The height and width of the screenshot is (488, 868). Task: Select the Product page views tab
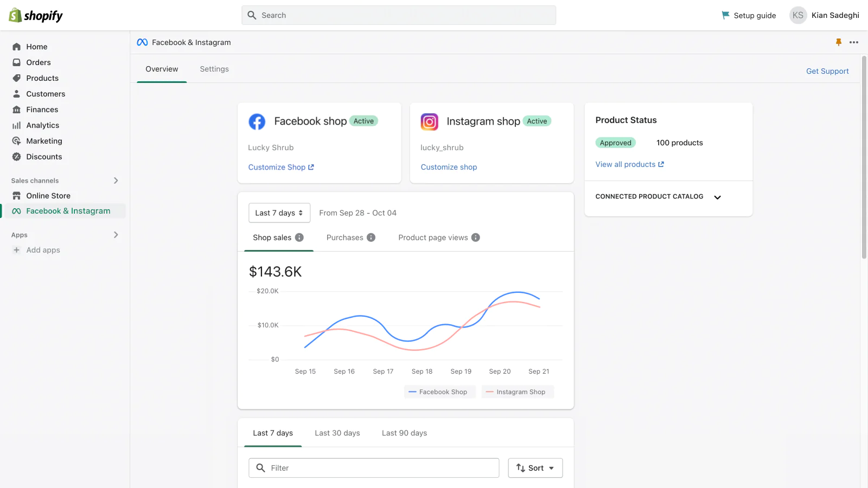click(x=439, y=237)
